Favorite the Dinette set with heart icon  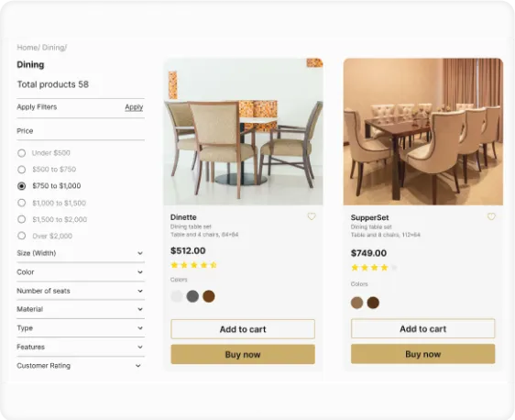[312, 216]
